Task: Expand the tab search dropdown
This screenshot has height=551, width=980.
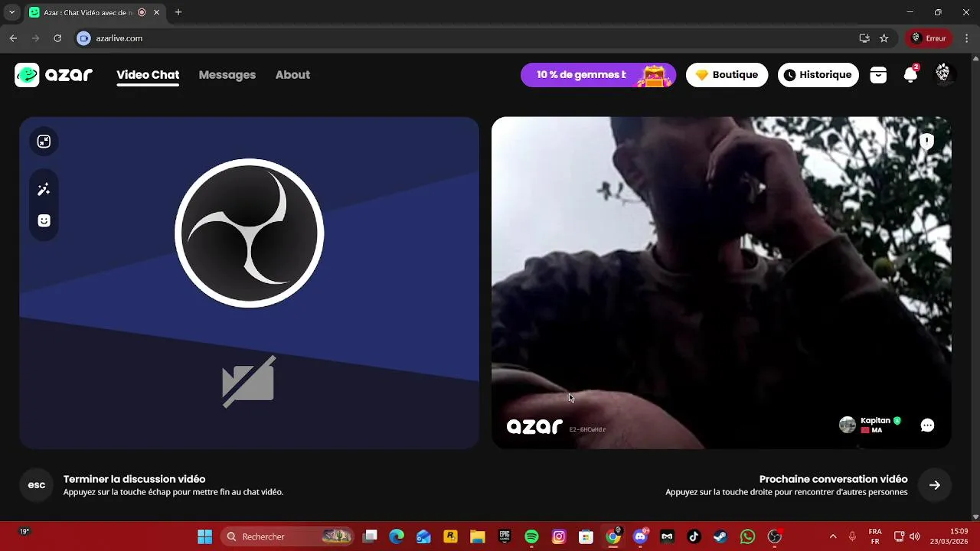Action: [x=11, y=12]
